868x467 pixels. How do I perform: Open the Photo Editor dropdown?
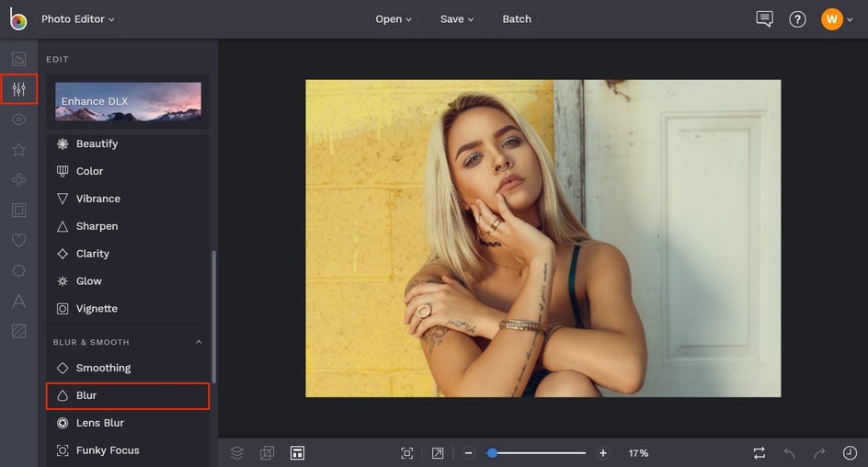(78, 18)
